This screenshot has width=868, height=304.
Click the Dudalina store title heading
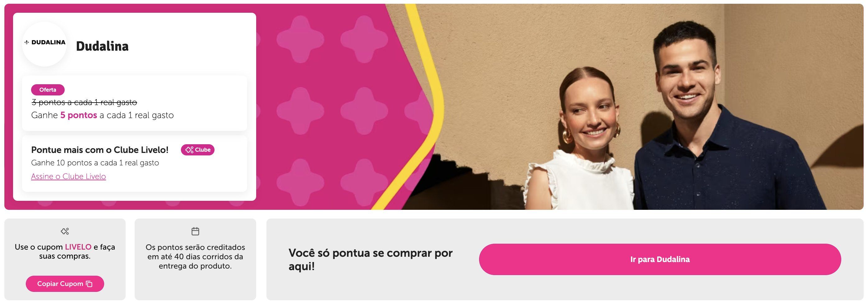coord(102,46)
